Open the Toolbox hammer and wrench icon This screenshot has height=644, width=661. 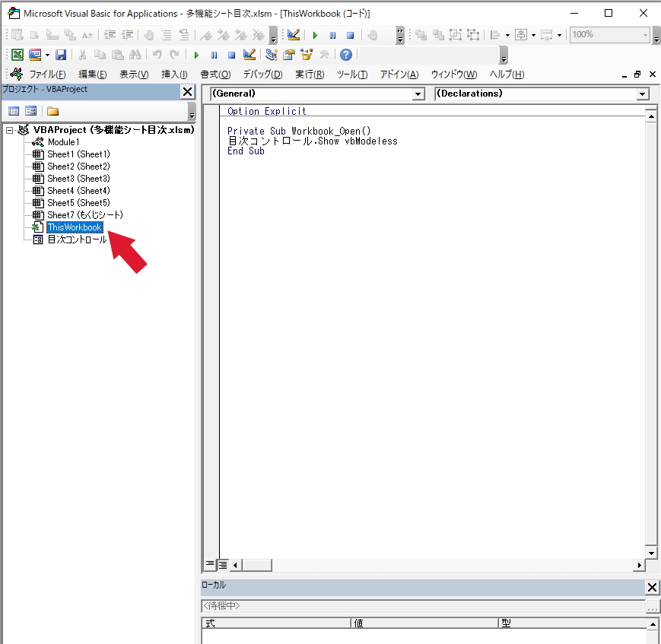point(324,55)
